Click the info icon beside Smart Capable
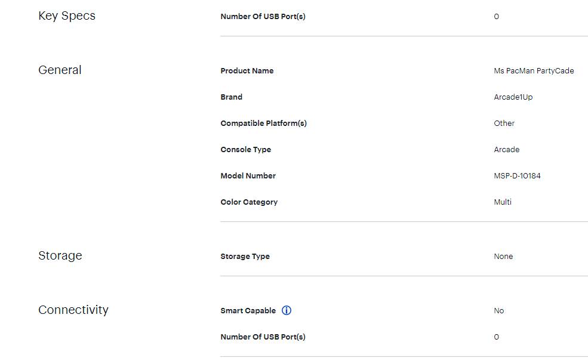The width and height of the screenshot is (588, 364). click(x=287, y=310)
